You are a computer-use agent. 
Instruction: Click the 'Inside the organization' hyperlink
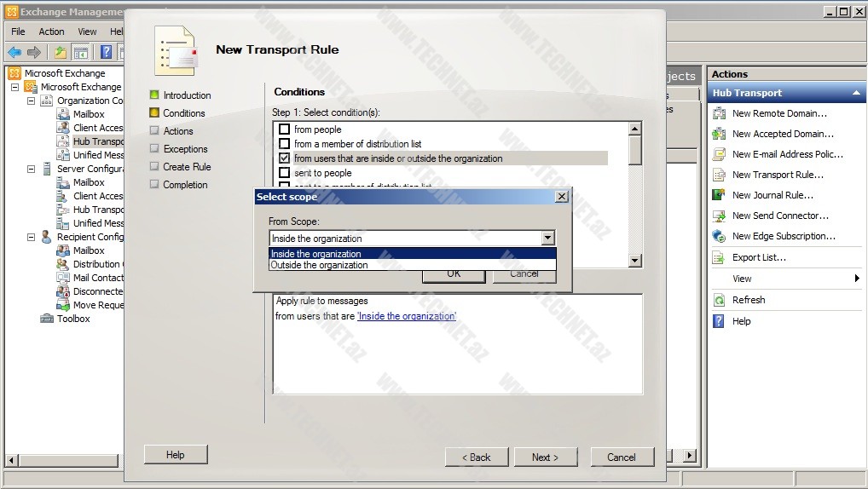point(407,316)
